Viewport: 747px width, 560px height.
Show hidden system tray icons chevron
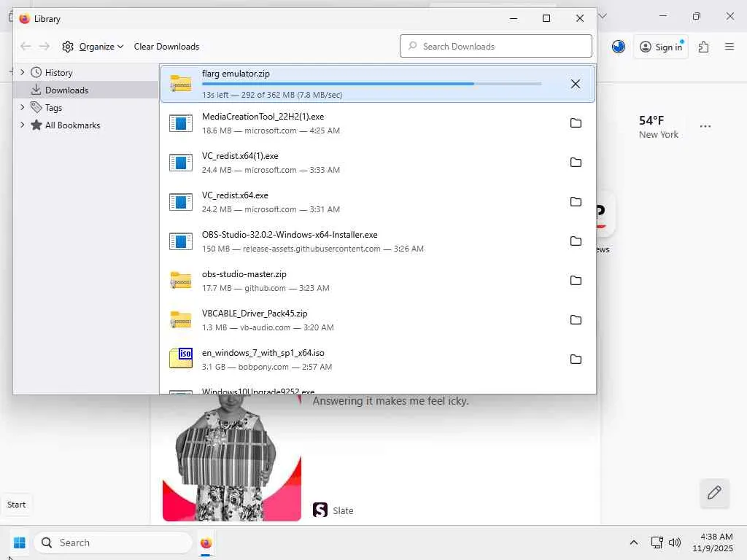pyautogui.click(x=634, y=542)
